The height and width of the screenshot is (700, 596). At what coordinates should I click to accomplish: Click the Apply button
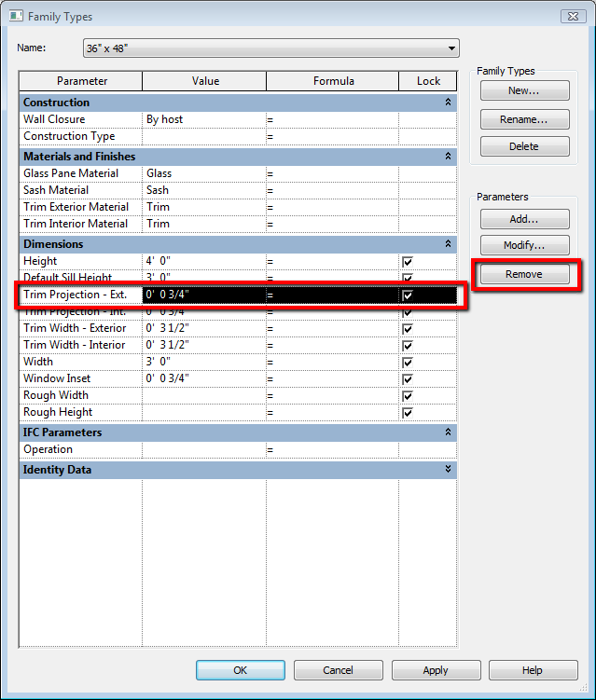pyautogui.click(x=436, y=670)
